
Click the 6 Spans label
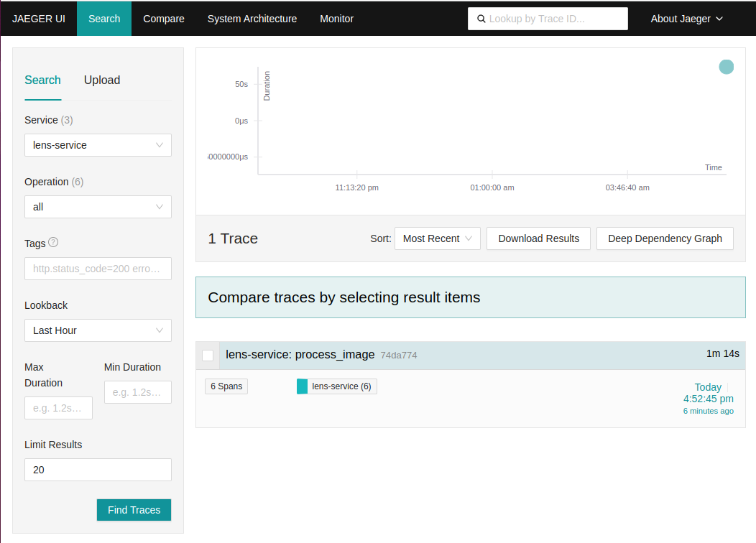[226, 386]
